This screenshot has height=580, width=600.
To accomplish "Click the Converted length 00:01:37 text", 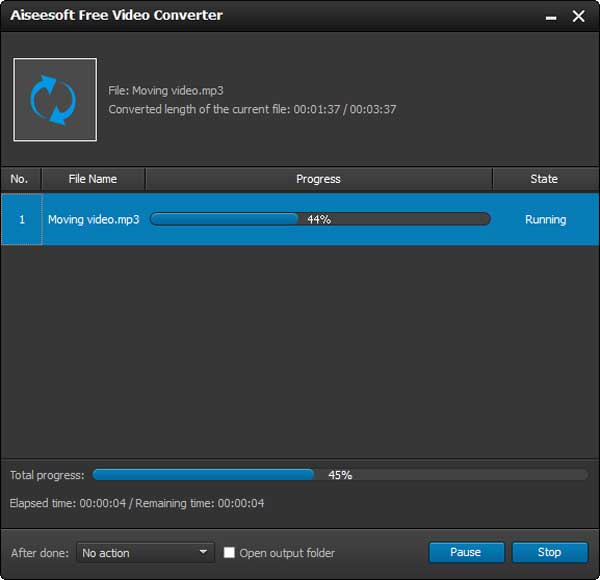I will pos(252,109).
